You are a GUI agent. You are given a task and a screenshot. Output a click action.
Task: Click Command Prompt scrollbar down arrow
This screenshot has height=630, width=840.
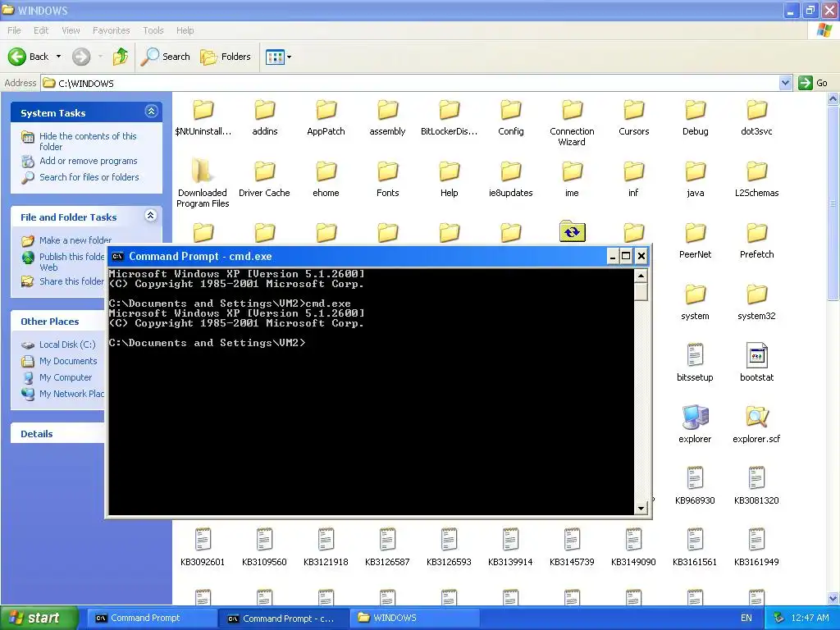coord(641,509)
